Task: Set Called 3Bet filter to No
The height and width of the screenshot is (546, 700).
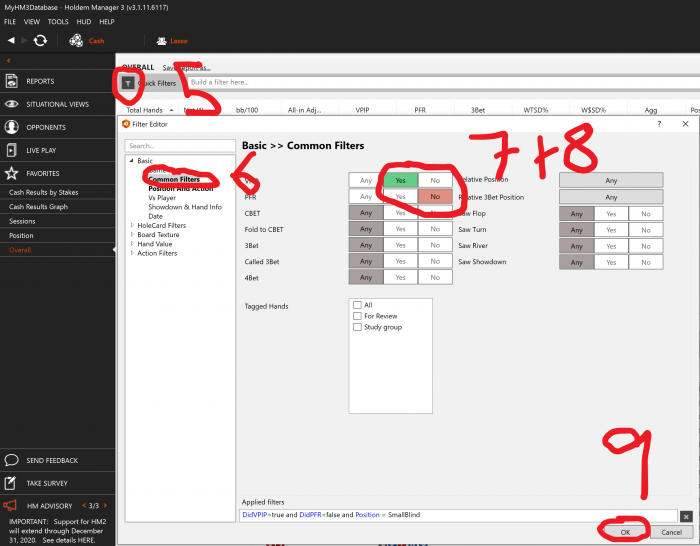Action: pyautogui.click(x=435, y=261)
